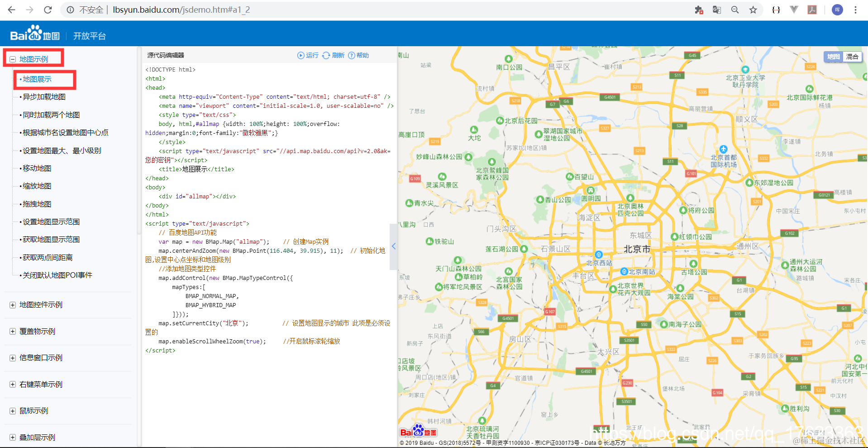868x448 pixels.
Task: Click the 北京国际鲜花港 park marker
Action: (x=810, y=89)
